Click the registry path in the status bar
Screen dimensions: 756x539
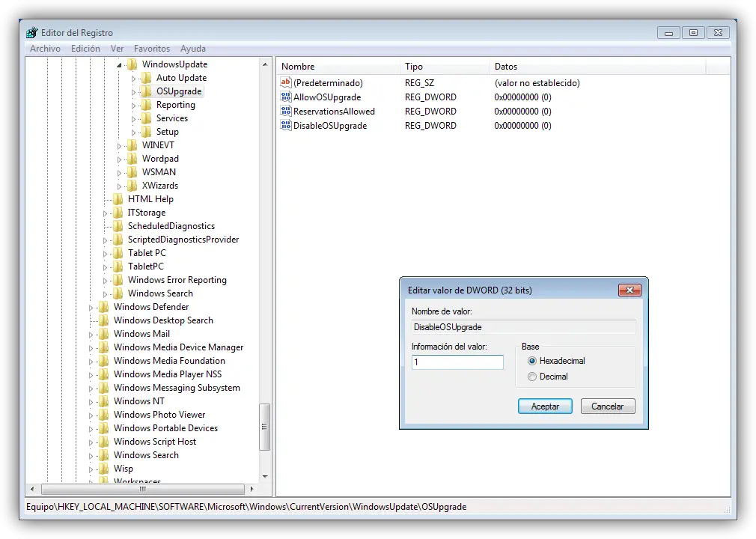click(246, 507)
